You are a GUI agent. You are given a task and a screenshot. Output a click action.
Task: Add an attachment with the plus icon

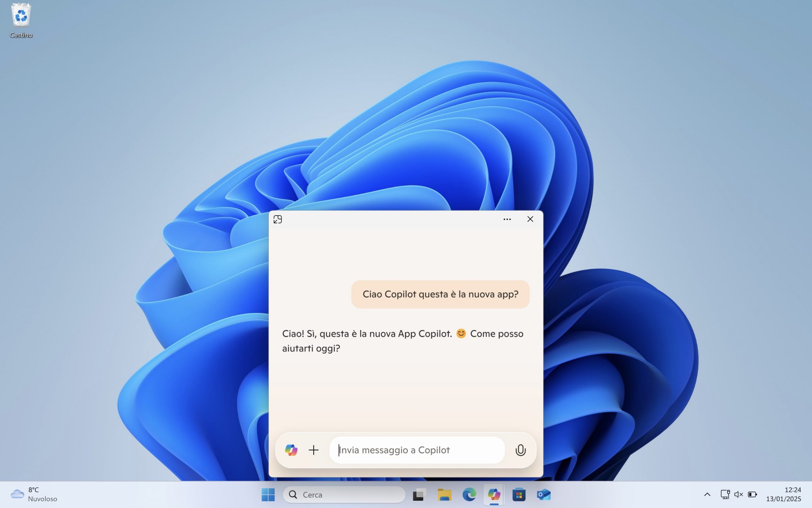click(313, 450)
